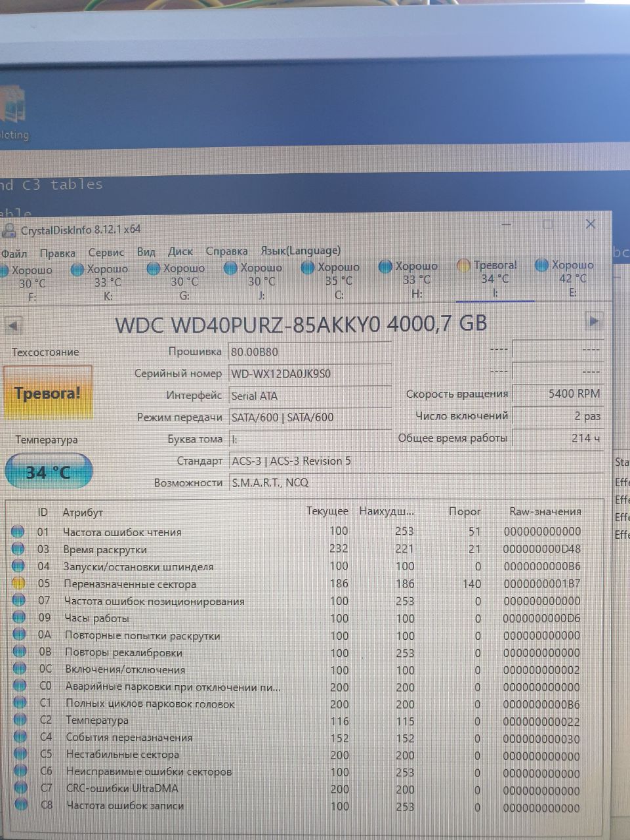
Task: Open the Сервис menu
Action: (106, 252)
